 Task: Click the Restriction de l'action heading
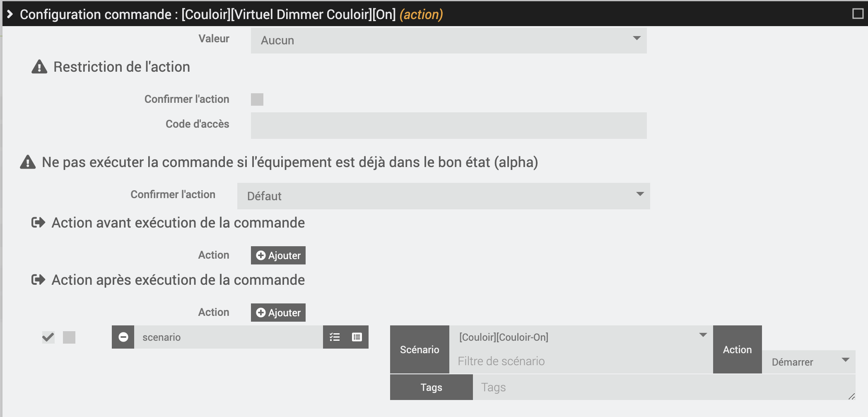coord(122,67)
